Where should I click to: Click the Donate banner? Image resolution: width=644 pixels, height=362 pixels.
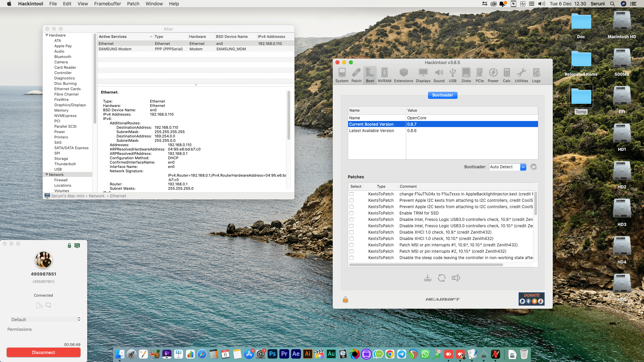coord(531,299)
